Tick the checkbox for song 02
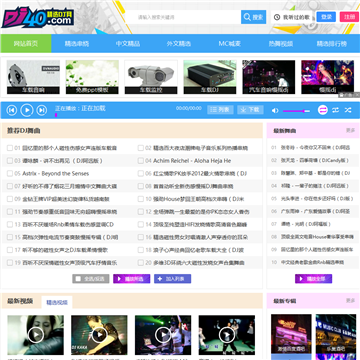The height and width of the screenshot is (360, 360). 141,148
